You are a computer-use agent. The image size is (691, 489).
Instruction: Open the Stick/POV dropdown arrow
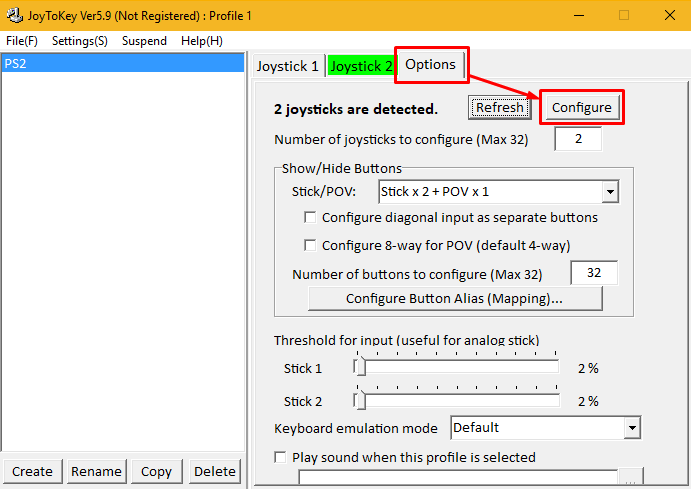coord(610,192)
